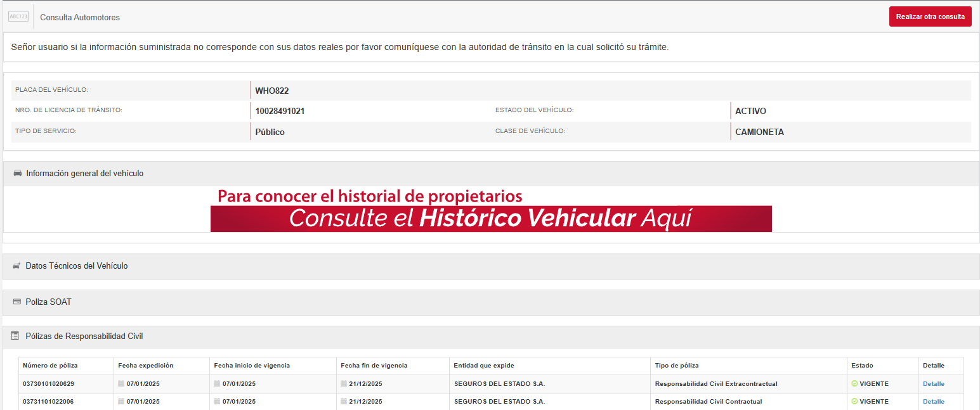
Task: Open Detalle link for policy 03730101020629
Action: coord(933,384)
